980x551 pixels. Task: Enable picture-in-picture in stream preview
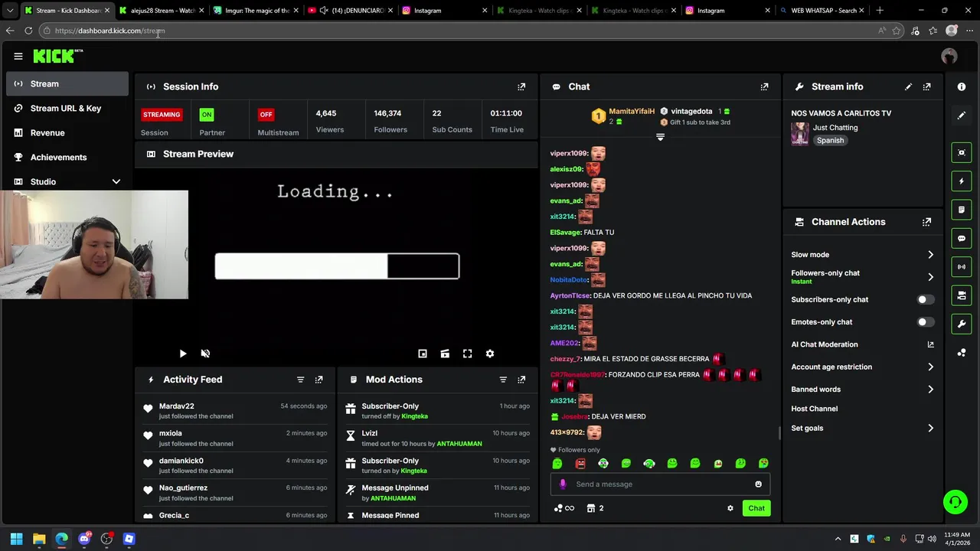pos(423,354)
